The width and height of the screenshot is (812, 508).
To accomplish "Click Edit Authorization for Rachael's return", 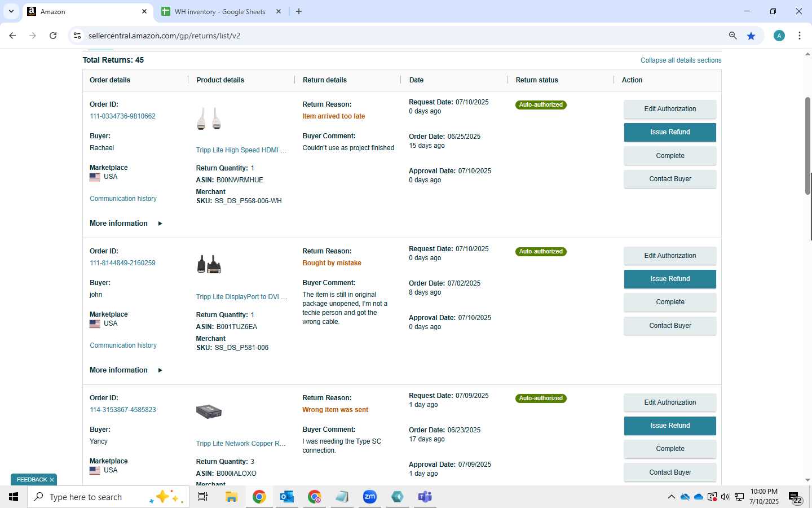I will [x=670, y=109].
